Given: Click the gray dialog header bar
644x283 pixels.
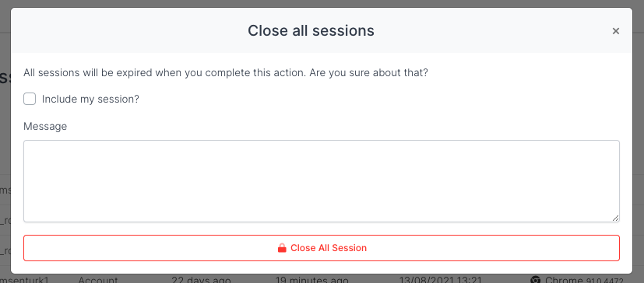Looking at the screenshot, I should 321,30.
